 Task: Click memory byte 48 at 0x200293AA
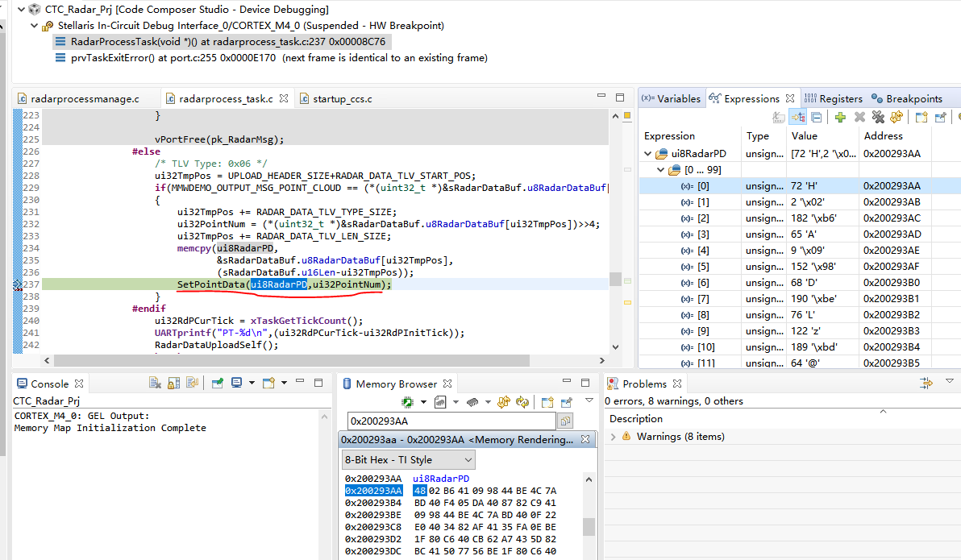[420, 491]
